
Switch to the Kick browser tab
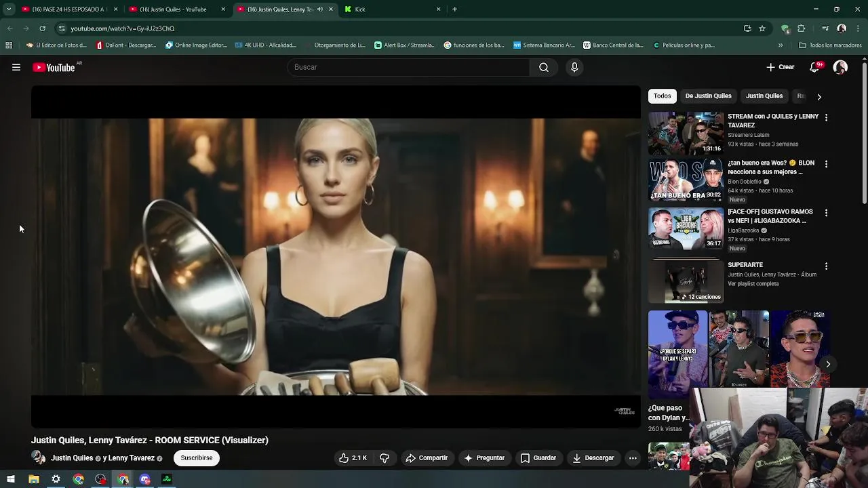coord(393,9)
